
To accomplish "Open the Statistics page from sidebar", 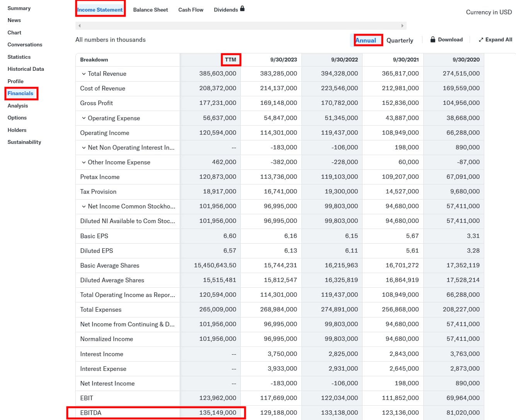I will tap(19, 57).
